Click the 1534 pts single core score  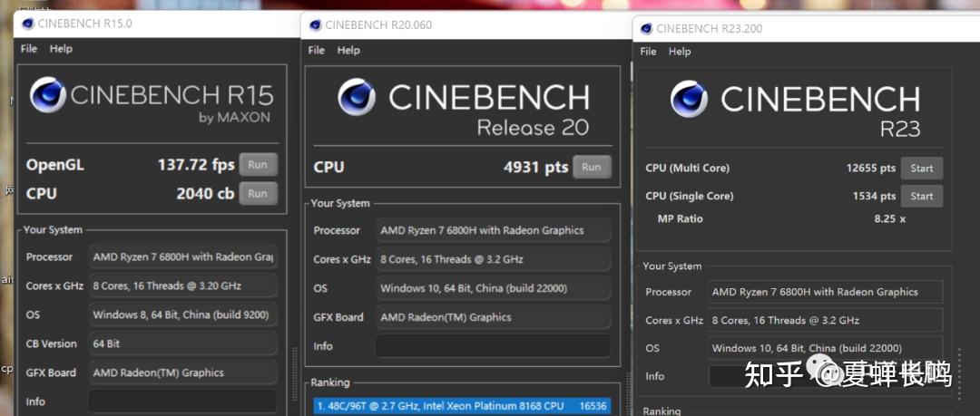[x=875, y=196]
